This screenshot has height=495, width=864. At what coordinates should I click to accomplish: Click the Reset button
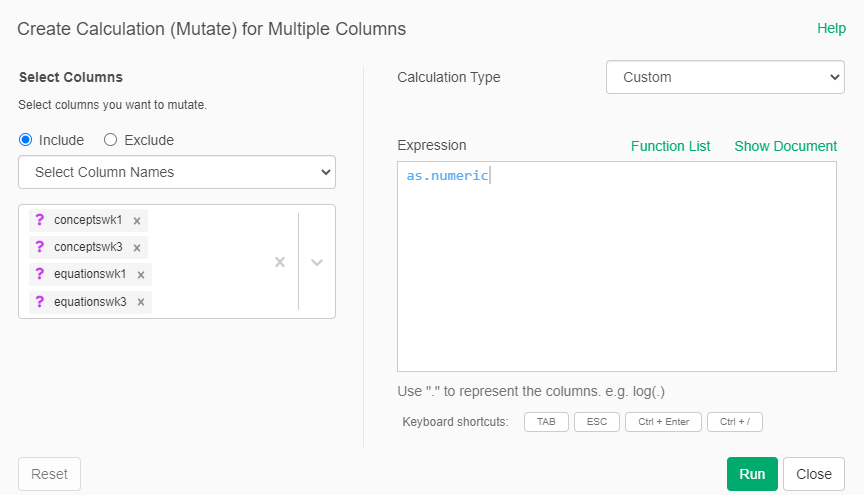click(49, 474)
